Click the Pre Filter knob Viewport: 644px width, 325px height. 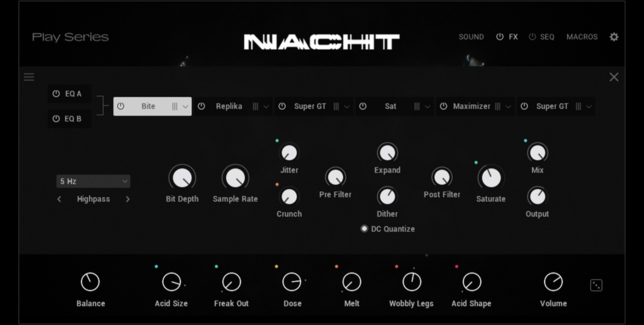pyautogui.click(x=335, y=177)
